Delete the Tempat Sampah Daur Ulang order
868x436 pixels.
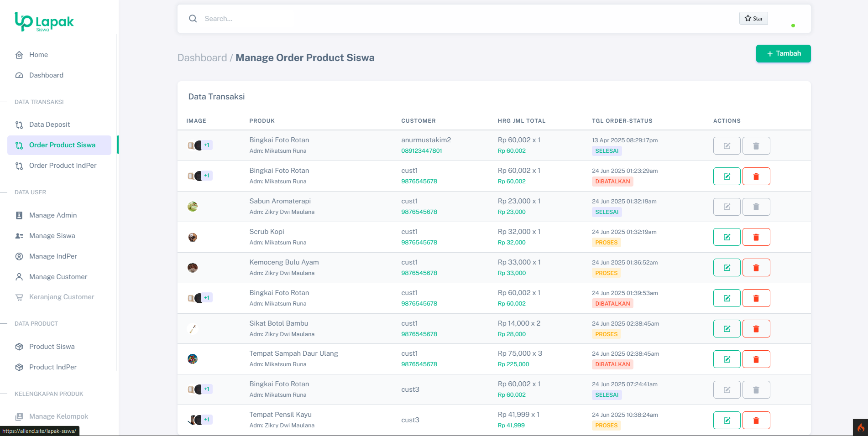click(756, 359)
